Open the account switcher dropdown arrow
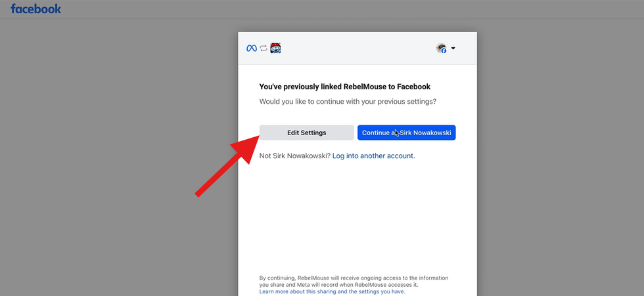 [x=453, y=49]
